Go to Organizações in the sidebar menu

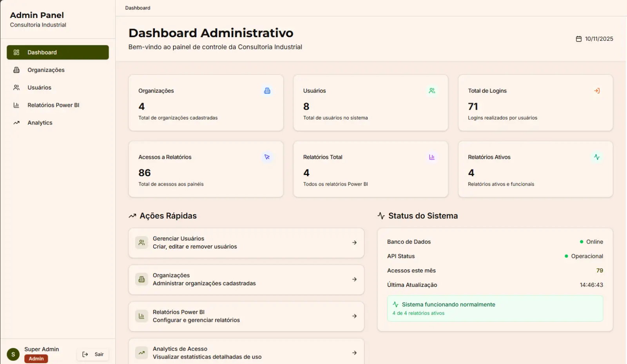click(x=46, y=70)
